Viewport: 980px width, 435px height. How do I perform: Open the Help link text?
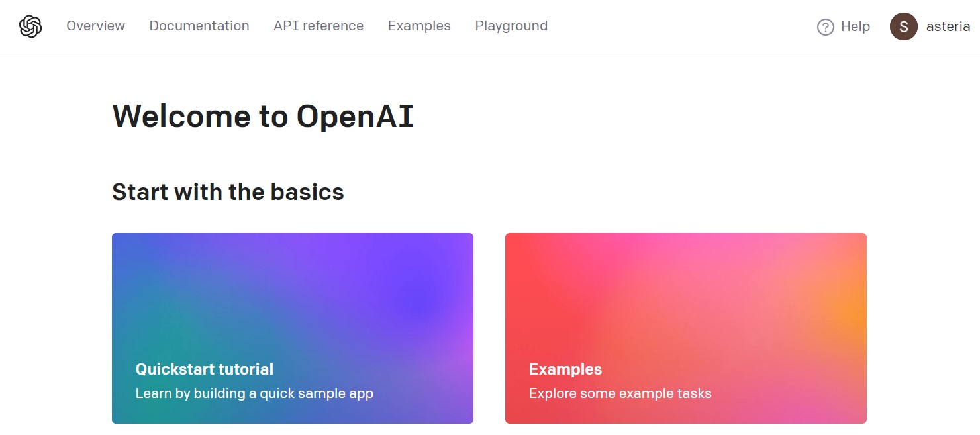[856, 26]
